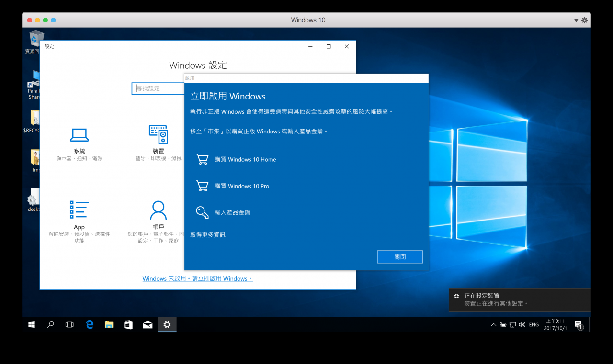Select the tmp folder desktop icon
This screenshot has height=364, width=613.
point(34,161)
